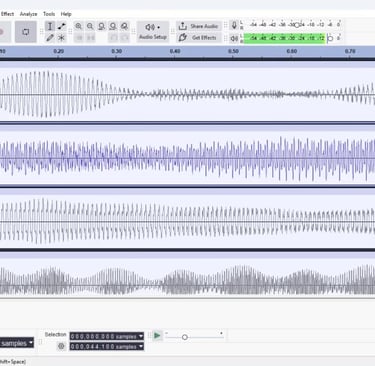Click the Undo icon
This screenshot has width=375, height=366.
(113, 38)
